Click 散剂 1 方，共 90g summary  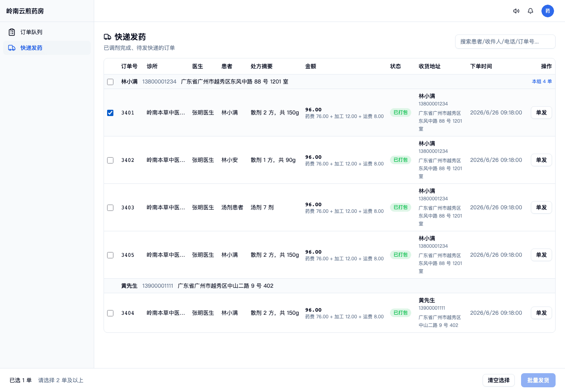[x=273, y=160]
